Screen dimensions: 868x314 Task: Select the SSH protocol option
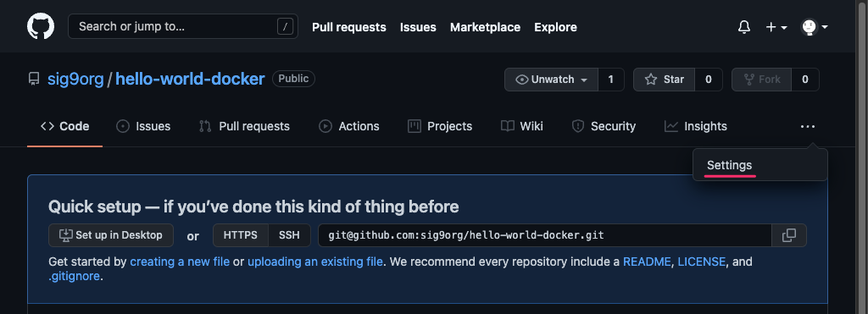tap(289, 235)
